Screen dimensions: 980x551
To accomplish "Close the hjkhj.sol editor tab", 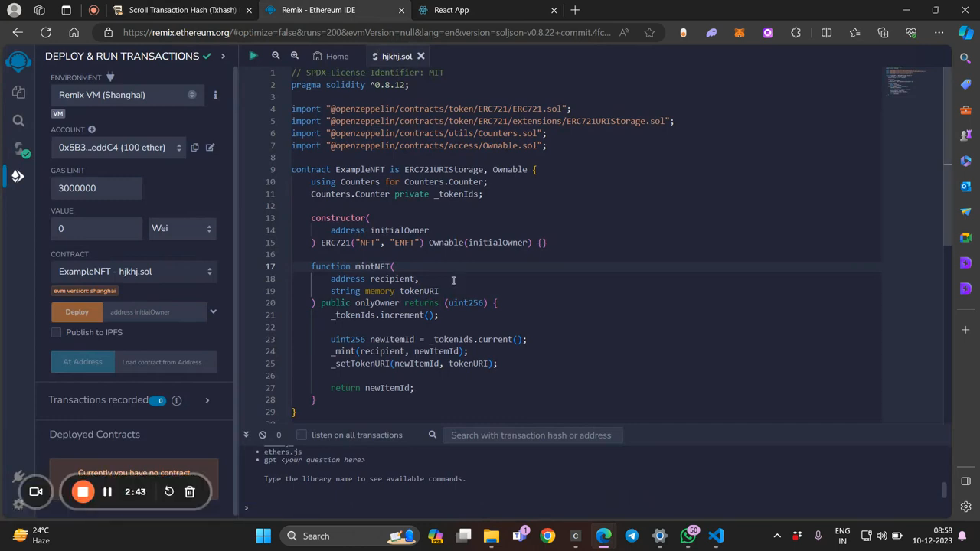I will pos(420,56).
